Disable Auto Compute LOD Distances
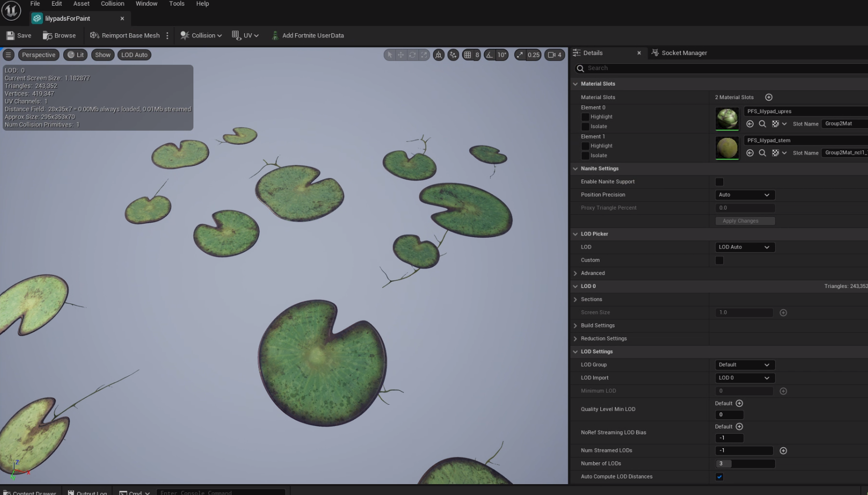This screenshot has width=868, height=495. pos(719,476)
